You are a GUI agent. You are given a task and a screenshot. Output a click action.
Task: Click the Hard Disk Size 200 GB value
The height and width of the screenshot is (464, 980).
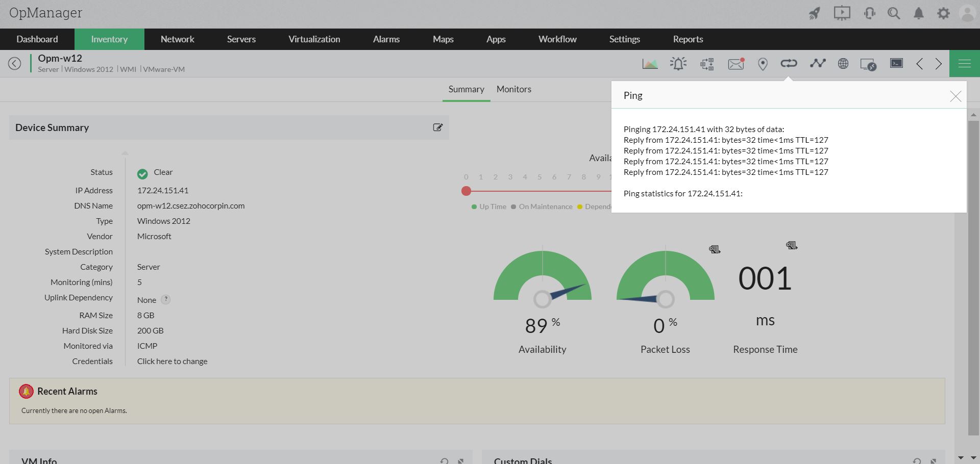coord(151,330)
